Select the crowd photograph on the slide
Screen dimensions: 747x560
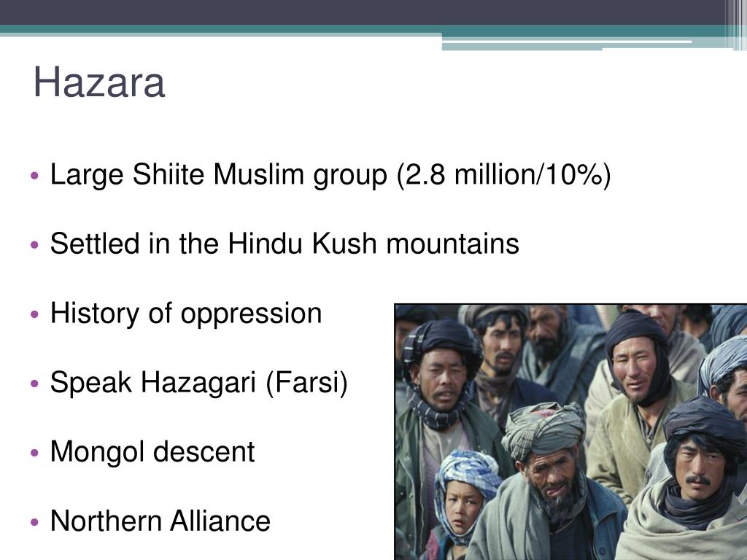(570, 432)
